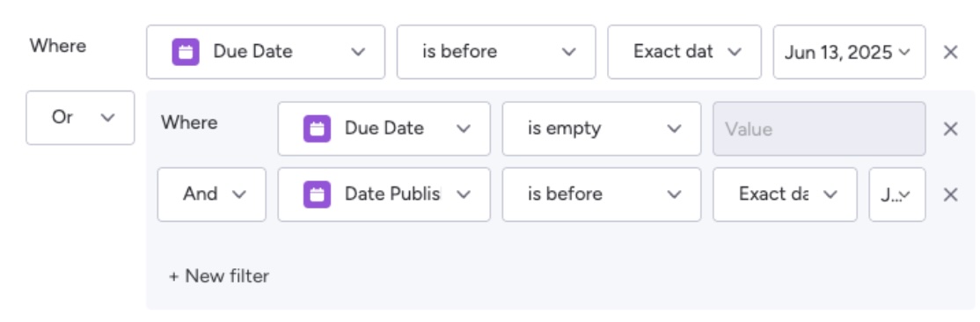980x322 pixels.
Task: Open the nested Due Date field selector
Action: (384, 128)
